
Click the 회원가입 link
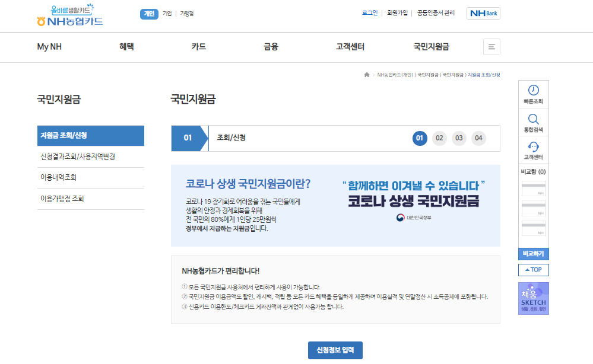(397, 13)
